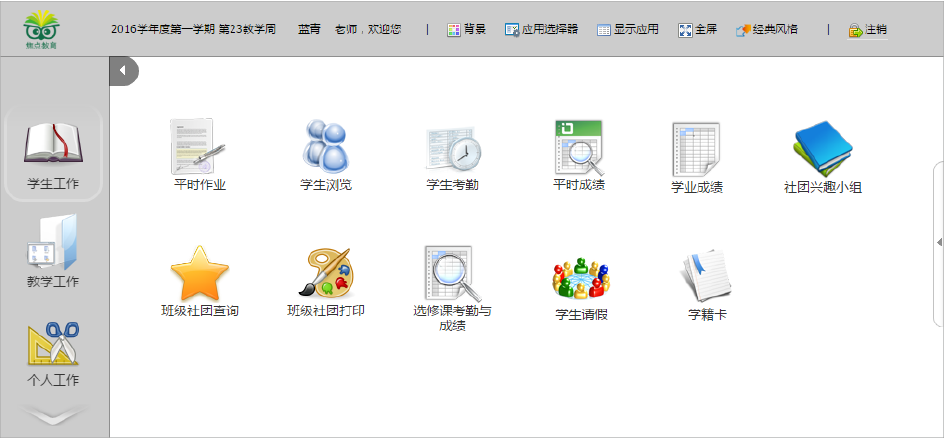Expand the right side panel handle
Viewport: 944px width, 439px height.
[938, 242]
